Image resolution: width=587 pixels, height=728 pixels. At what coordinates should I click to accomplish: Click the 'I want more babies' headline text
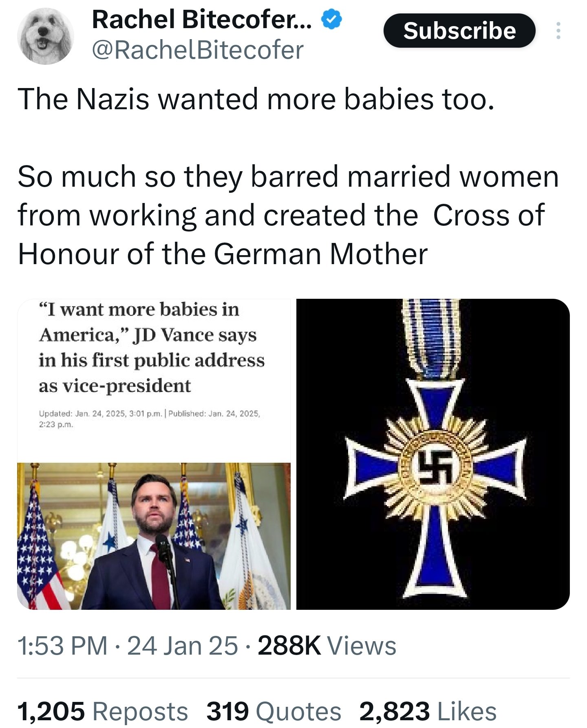pyautogui.click(x=152, y=347)
